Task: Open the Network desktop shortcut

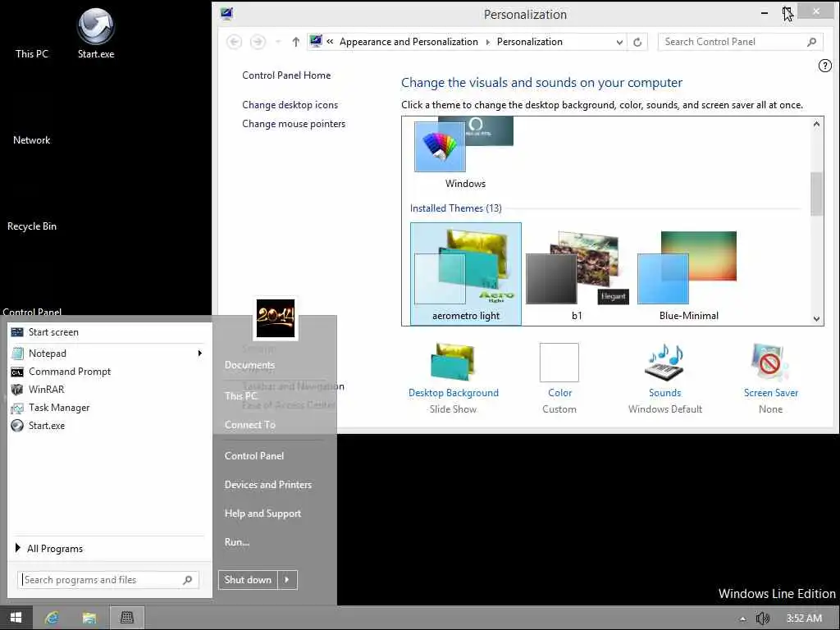Action: (x=32, y=139)
